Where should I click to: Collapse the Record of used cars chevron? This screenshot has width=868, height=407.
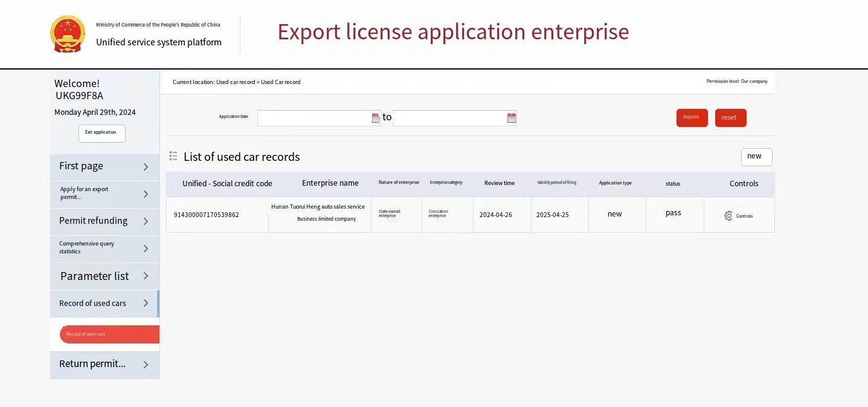coord(146,303)
